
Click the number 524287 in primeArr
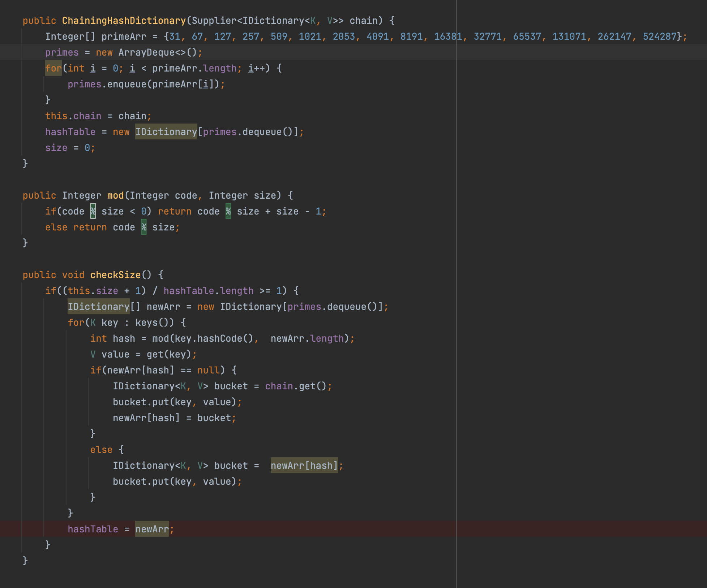659,36
